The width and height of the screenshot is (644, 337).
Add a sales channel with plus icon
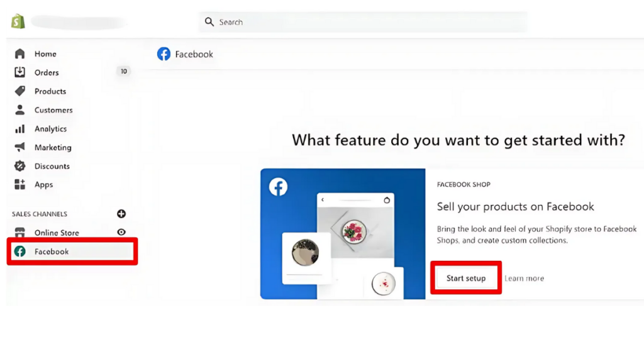pos(121,213)
